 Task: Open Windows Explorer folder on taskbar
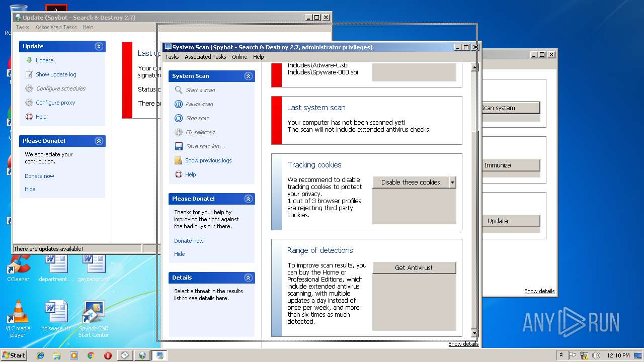57,355
